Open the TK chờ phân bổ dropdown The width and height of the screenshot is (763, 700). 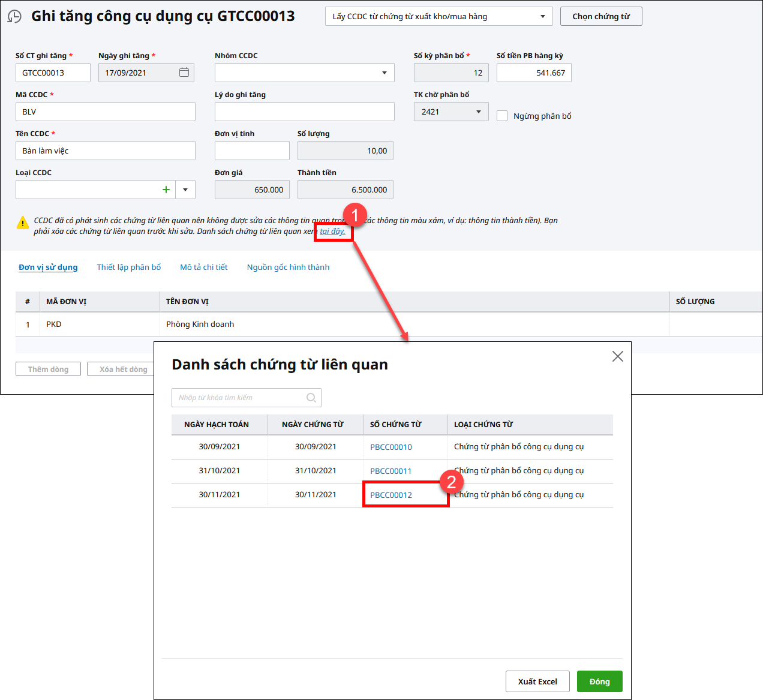click(478, 112)
